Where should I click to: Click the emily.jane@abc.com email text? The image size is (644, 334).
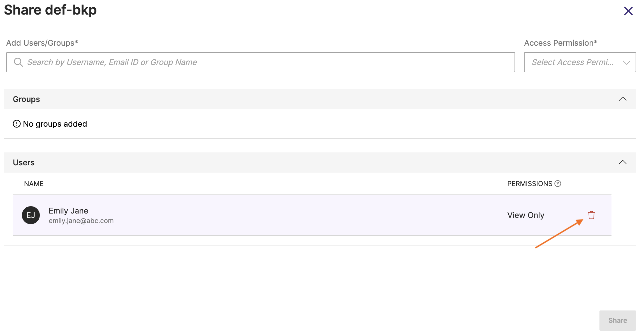coord(81,221)
